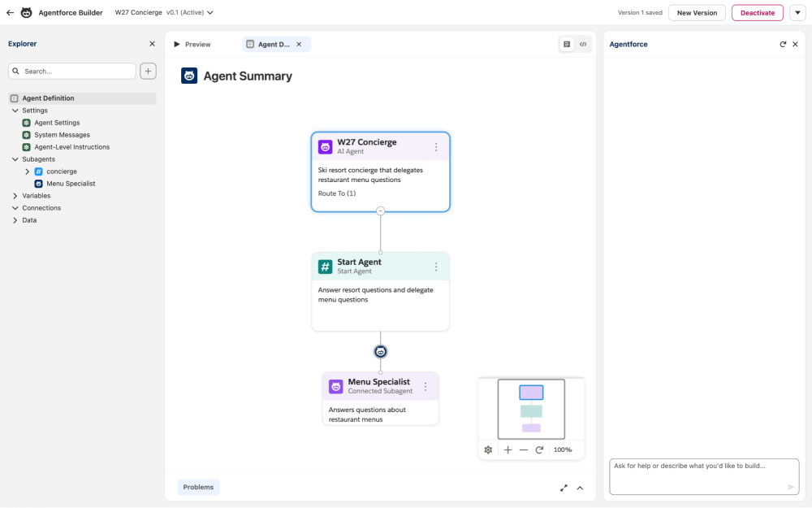This screenshot has height=508, width=812.
Task: Click the W27 Concierge purple agent icon
Action: pyautogui.click(x=326, y=146)
